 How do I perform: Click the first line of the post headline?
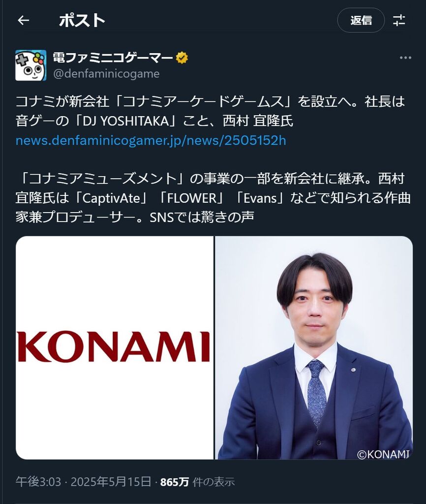tap(210, 101)
